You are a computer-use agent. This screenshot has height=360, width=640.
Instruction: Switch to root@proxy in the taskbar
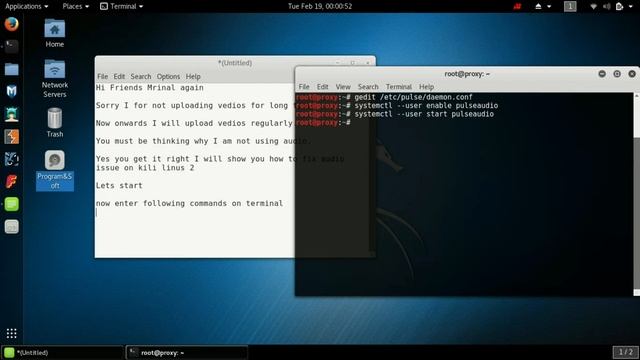pyautogui.click(x=186, y=352)
